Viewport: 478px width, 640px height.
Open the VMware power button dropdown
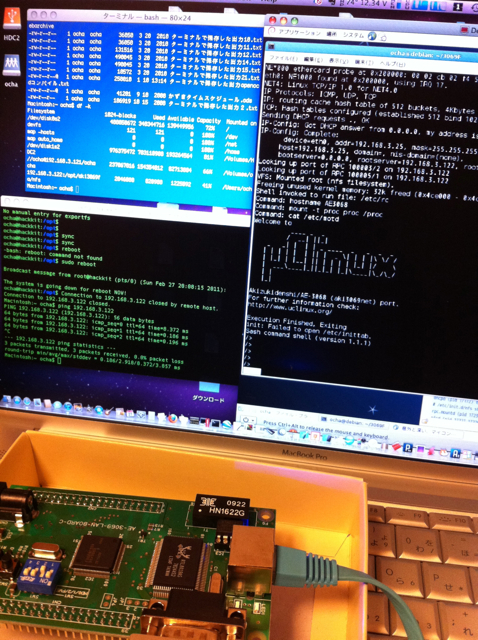pyautogui.click(x=249, y=420)
